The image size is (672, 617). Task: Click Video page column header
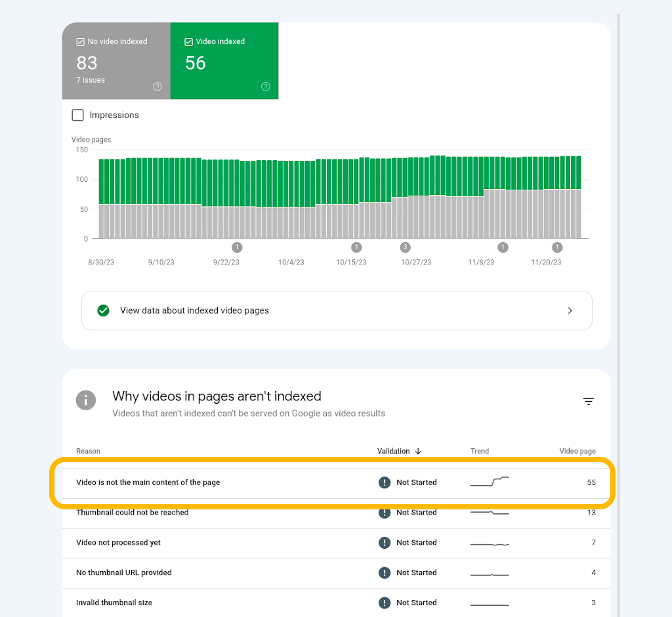(x=577, y=451)
